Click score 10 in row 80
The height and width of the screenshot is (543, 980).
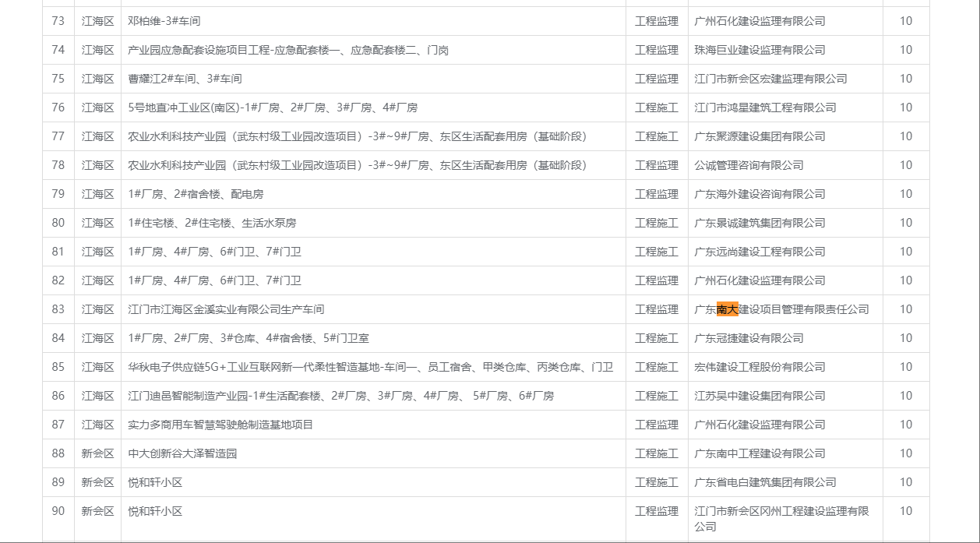click(906, 223)
